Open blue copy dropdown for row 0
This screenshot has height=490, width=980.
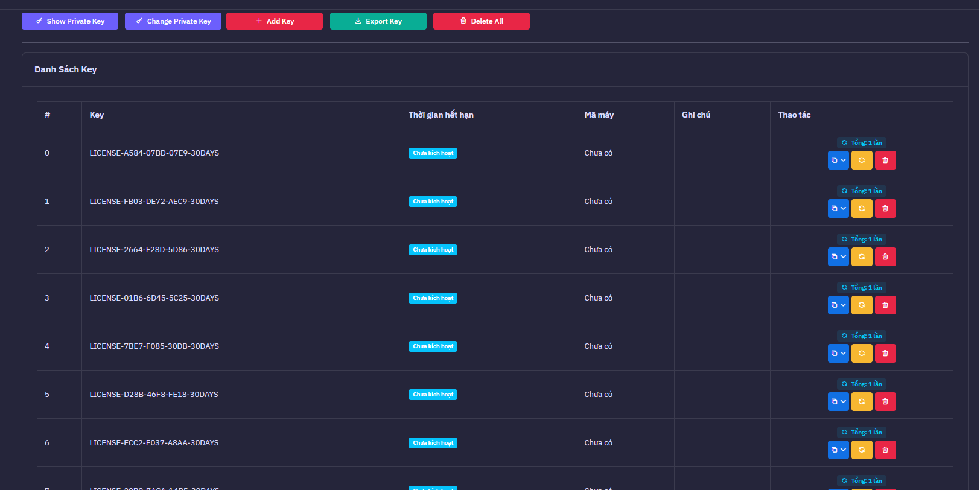(838, 160)
